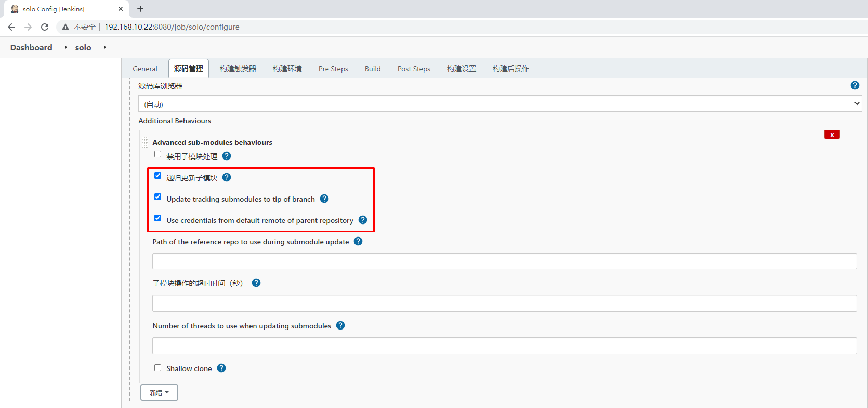
Task: Enable the Shallow clone checkbox
Action: (158, 368)
